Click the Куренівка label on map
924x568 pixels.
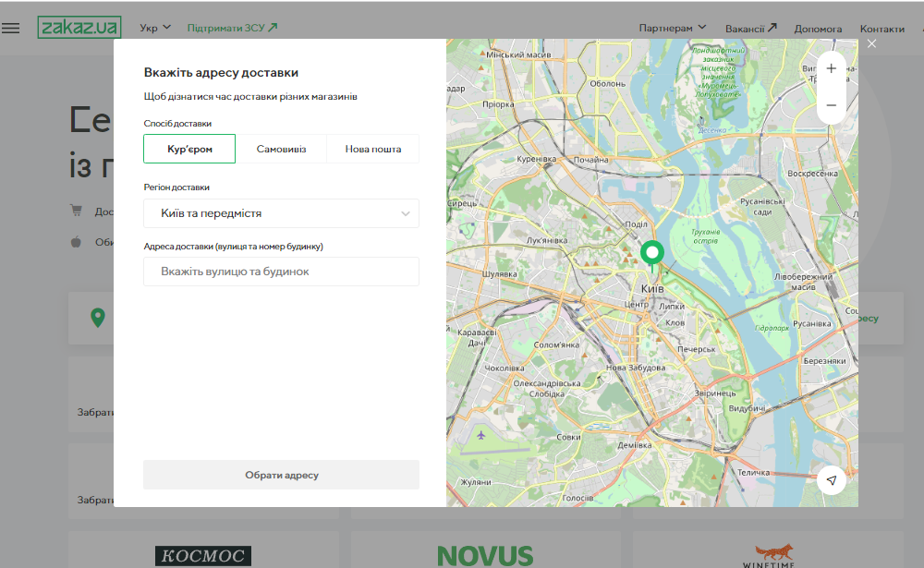click(x=536, y=159)
